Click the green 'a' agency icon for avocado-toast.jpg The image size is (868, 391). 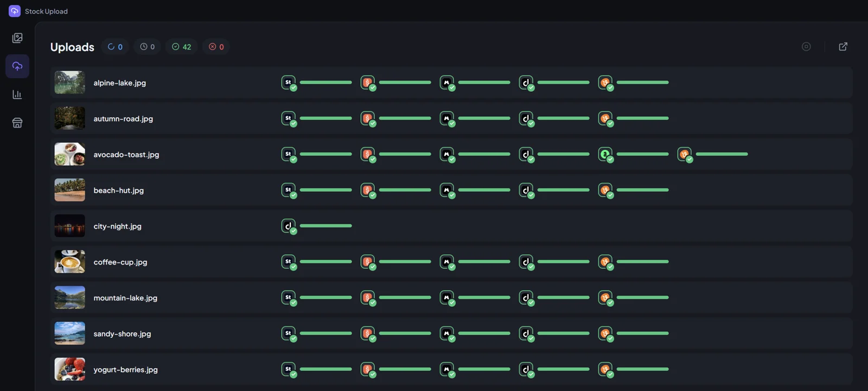[x=605, y=154]
